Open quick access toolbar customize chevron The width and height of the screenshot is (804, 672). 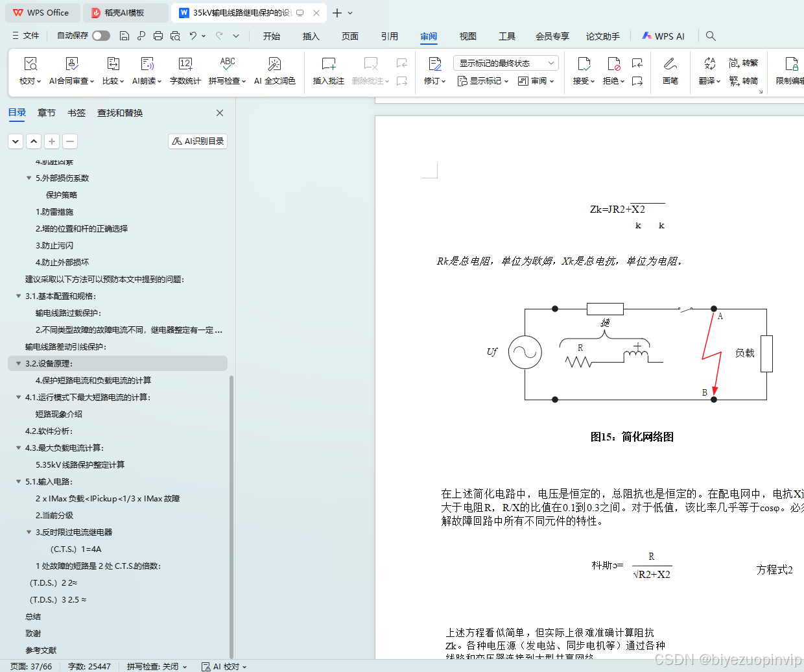236,36
